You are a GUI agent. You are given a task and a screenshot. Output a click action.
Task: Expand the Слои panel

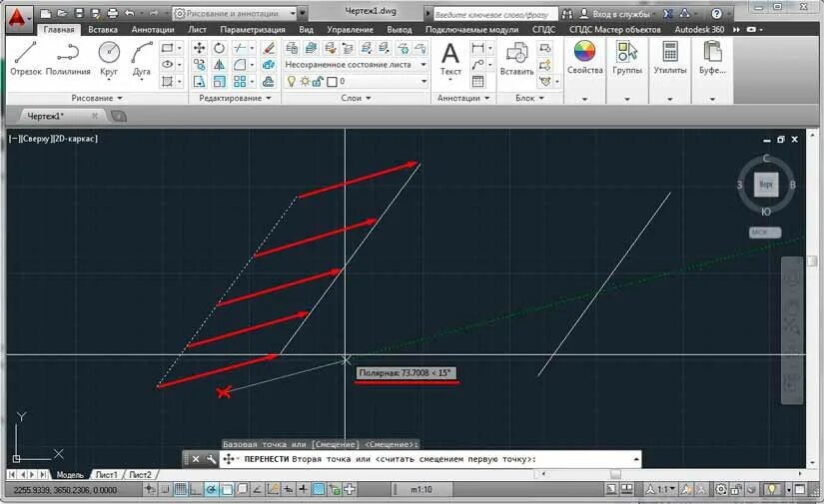356,98
